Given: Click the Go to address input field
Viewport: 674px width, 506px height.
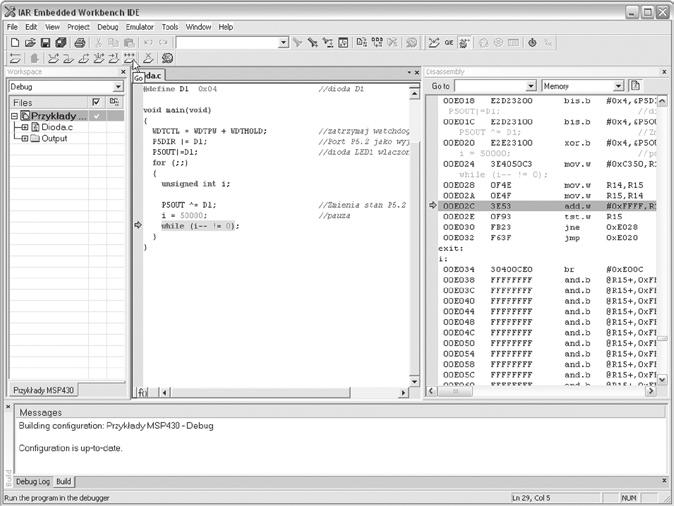Looking at the screenshot, I should pos(490,86).
